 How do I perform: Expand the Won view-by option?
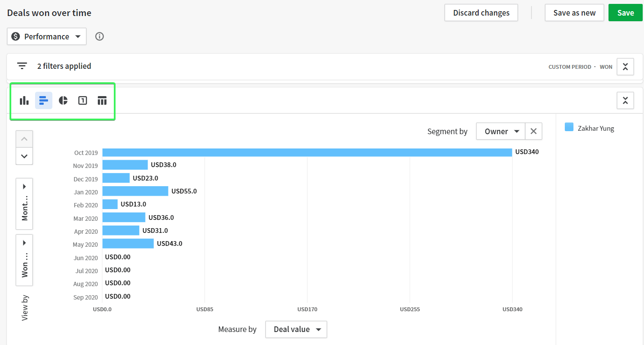coord(24,260)
